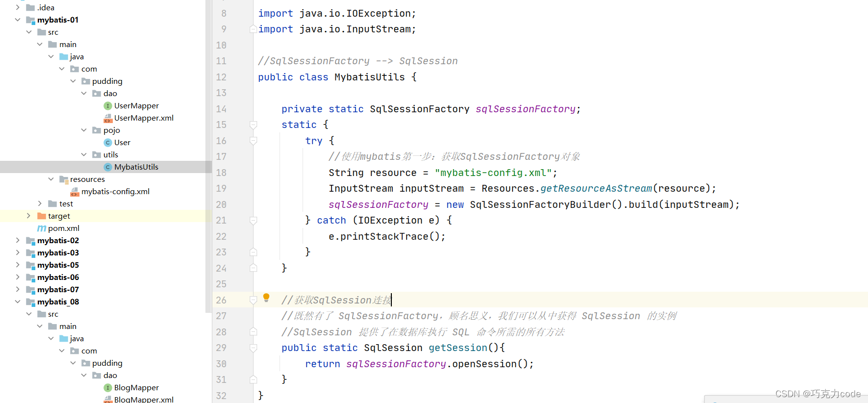The height and width of the screenshot is (403, 868).
Task: Select the mybatis-07 module
Action: coord(58,290)
